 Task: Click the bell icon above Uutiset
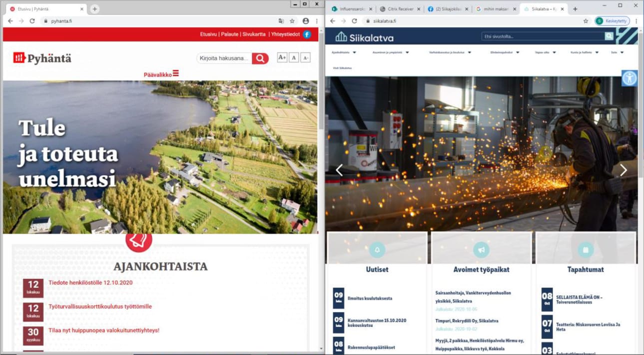click(x=377, y=249)
